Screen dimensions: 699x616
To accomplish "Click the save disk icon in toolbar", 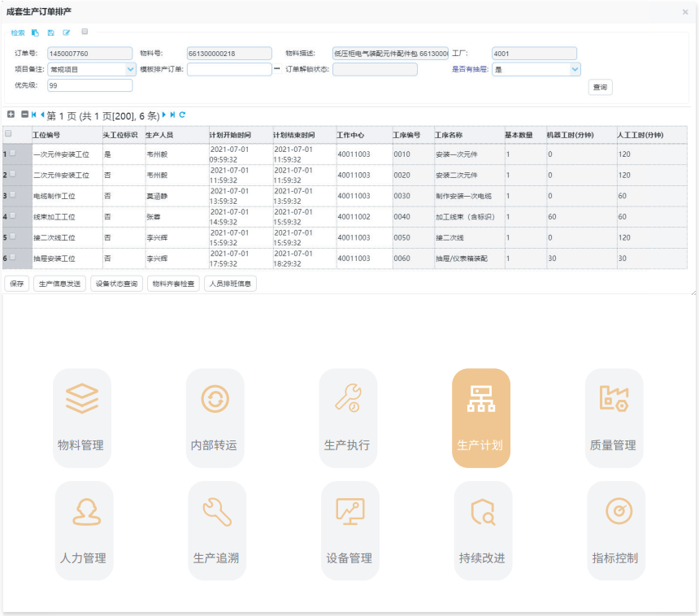I will coord(51,33).
